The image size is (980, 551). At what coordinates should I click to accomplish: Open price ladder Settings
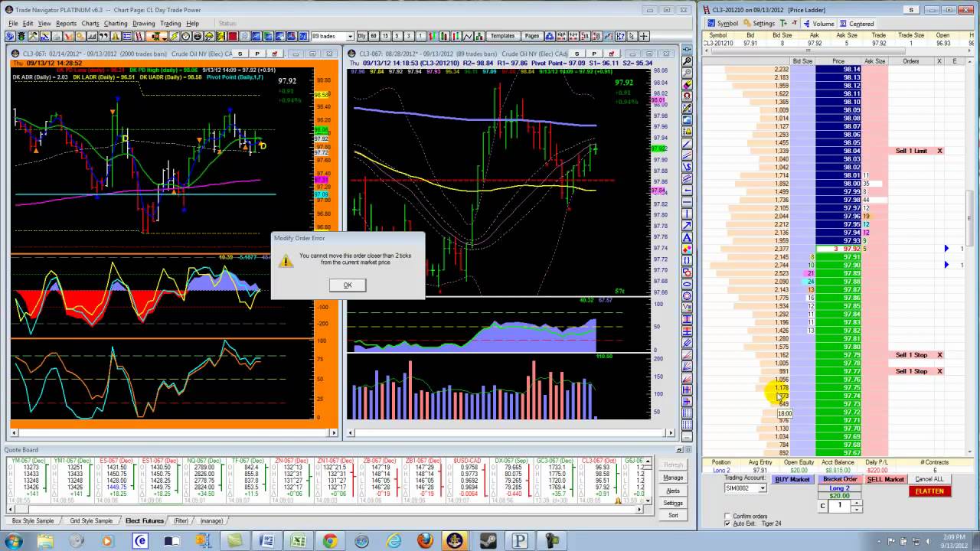coord(759,24)
